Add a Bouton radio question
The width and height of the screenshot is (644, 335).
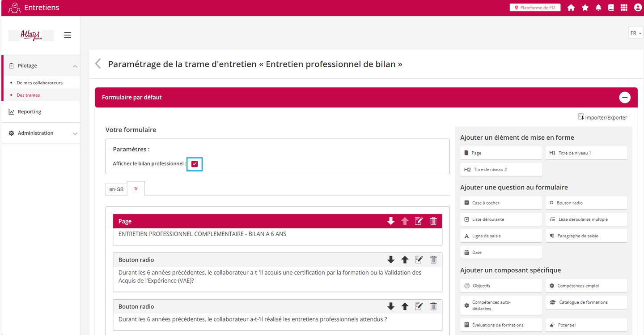point(586,203)
